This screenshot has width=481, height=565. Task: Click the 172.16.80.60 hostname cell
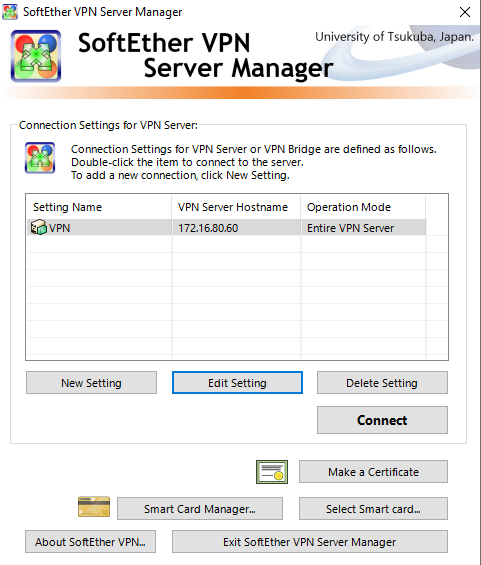tap(236, 228)
